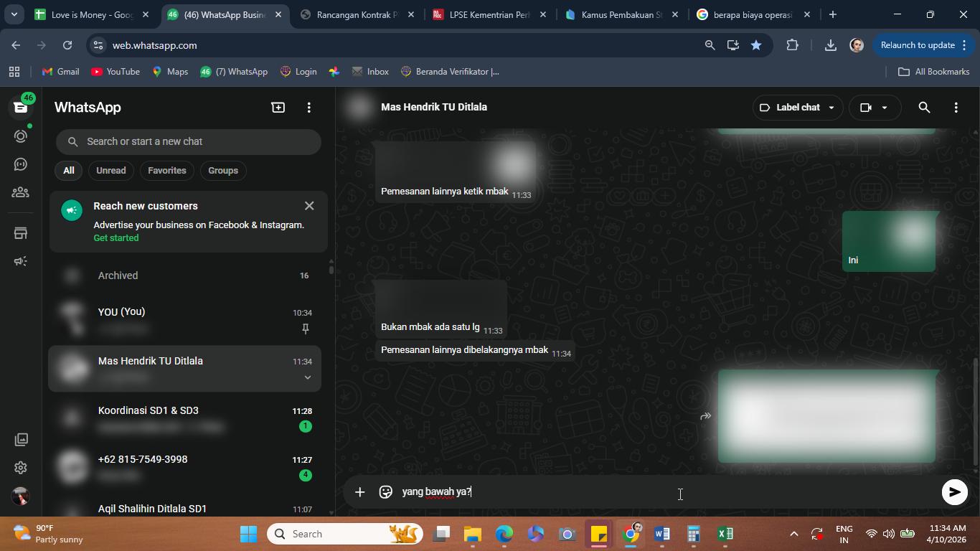Open the Channels icon in WhatsApp sidebar
980x551 pixels.
(x=21, y=164)
